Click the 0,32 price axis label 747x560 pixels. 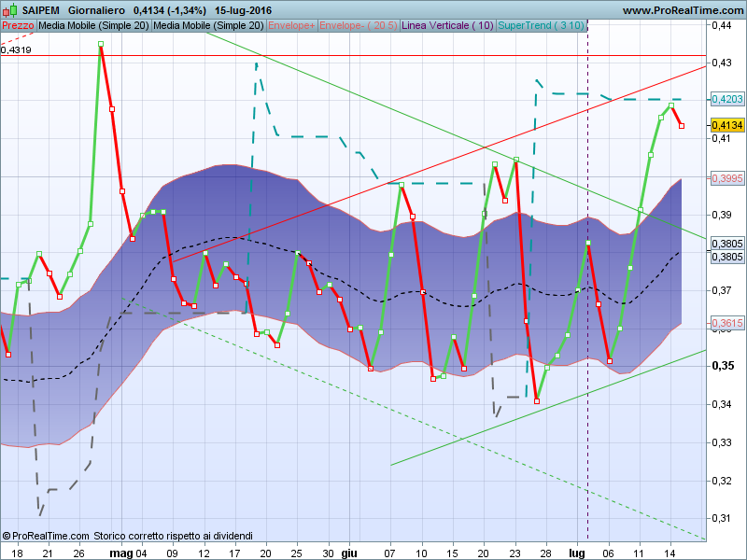721,481
